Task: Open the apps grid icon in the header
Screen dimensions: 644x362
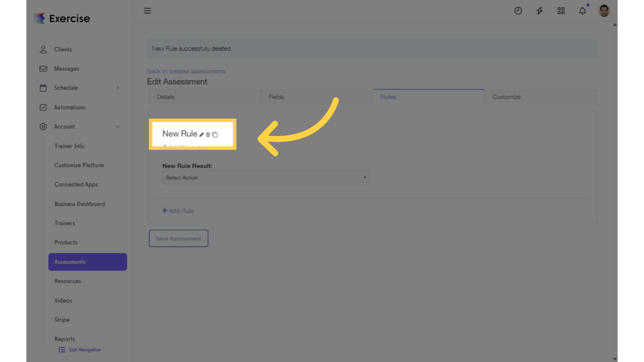Action: (x=561, y=10)
